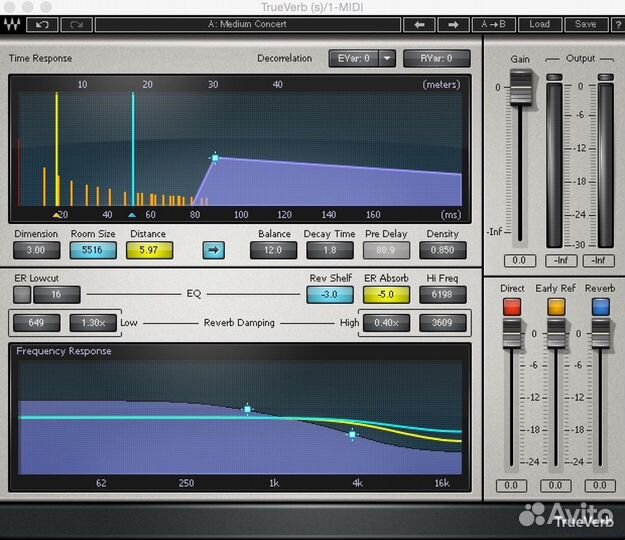
Task: Click the undo arrow button
Action: pos(42,24)
